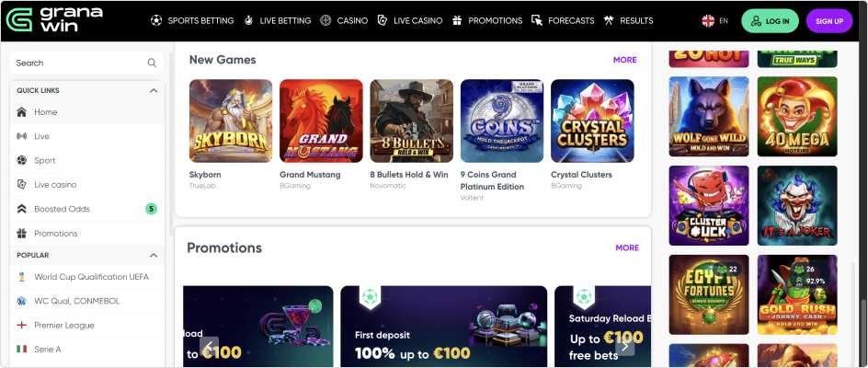868x368 pixels.
Task: Open the EN language selector
Action: pos(714,20)
